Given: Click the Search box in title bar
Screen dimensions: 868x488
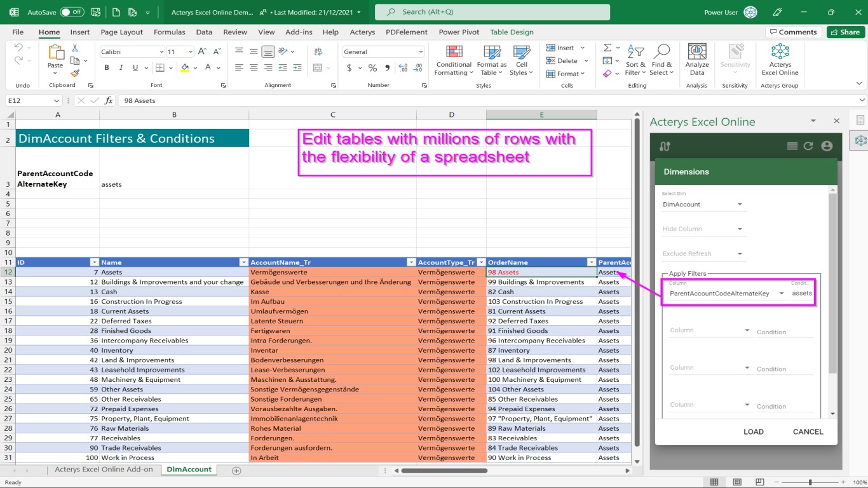Looking at the screenshot, I should 492,12.
